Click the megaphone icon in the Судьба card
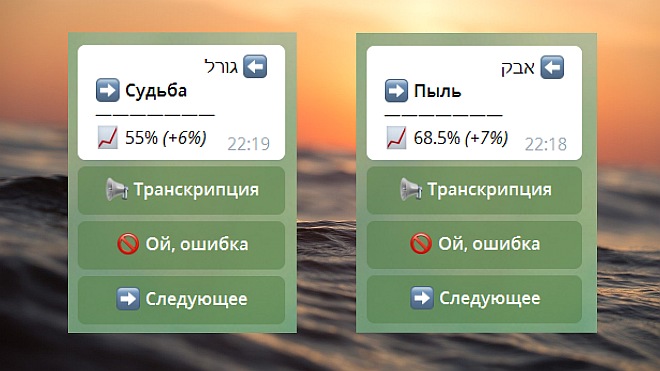Viewport: 660px width, 371px height. click(117, 189)
